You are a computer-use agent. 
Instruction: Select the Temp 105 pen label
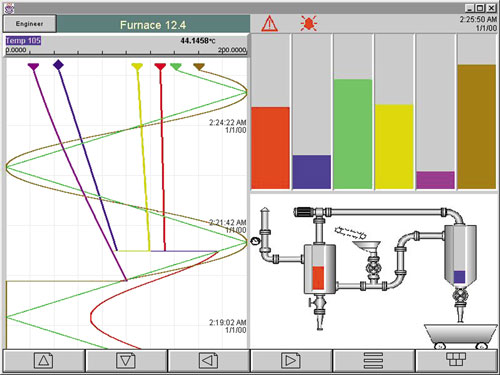pyautogui.click(x=23, y=41)
